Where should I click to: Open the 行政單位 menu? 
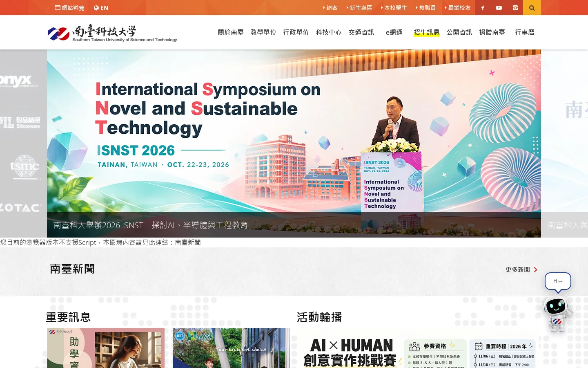tap(296, 32)
